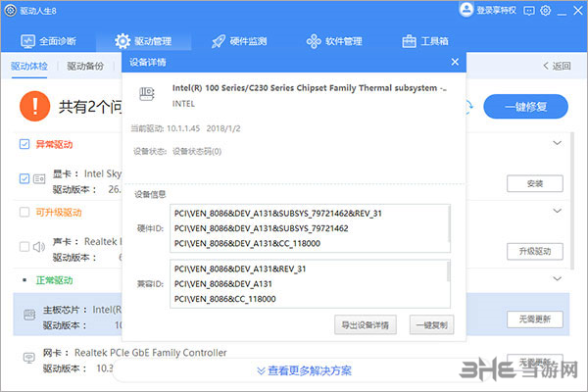This screenshot has width=588, height=392.
Task: Click 登录享特权 login link
Action: click(496, 10)
